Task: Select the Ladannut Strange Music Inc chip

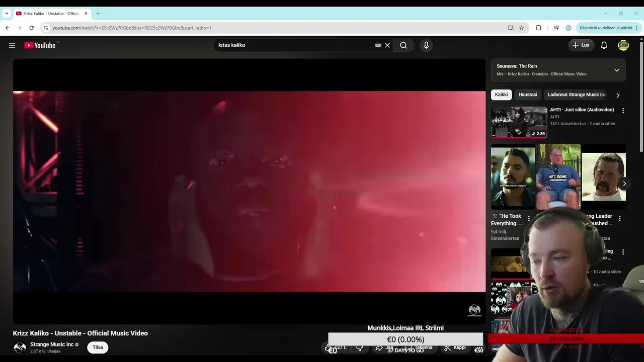Action: pos(577,95)
